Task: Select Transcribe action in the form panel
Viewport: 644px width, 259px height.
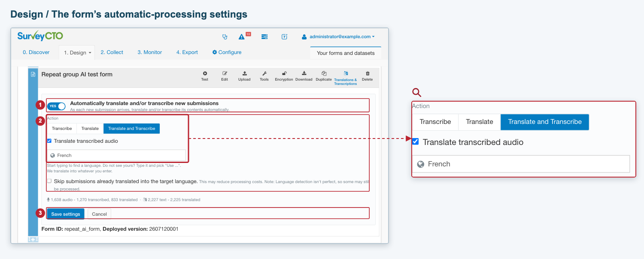Action: coord(62,129)
